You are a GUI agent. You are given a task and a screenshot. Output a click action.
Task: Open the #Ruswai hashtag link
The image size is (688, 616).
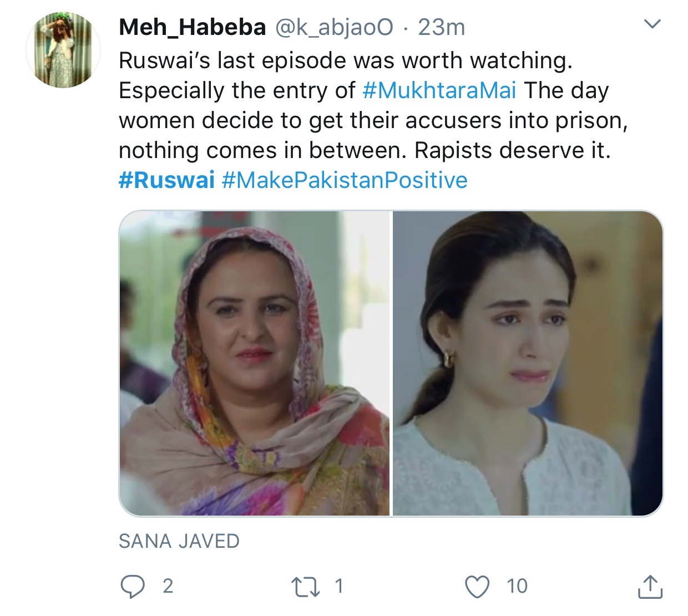click(x=166, y=180)
